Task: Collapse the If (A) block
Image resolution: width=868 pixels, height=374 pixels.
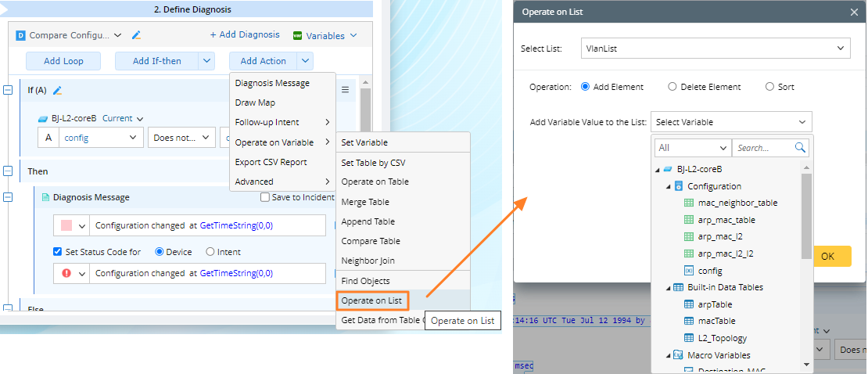Action: [9, 90]
